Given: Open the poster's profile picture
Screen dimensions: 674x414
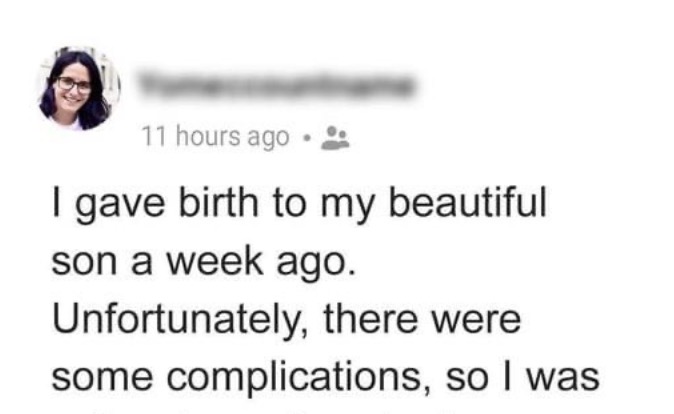Looking at the screenshot, I should pyautogui.click(x=77, y=89).
